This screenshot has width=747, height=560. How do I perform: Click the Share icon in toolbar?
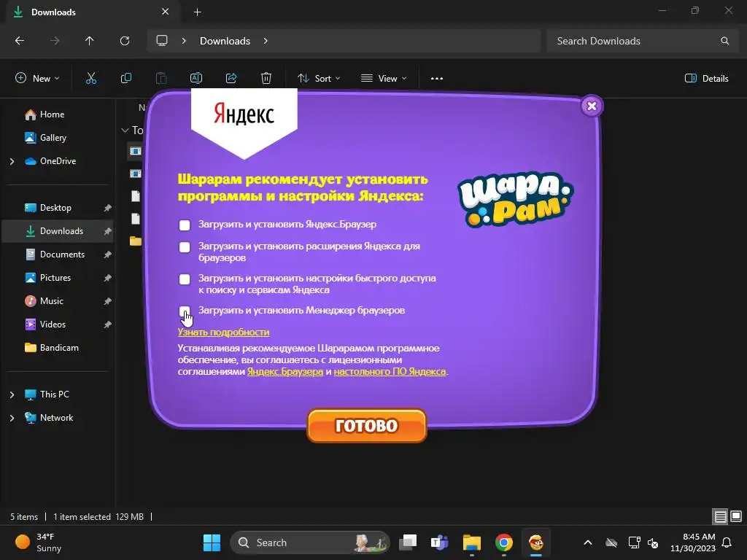coord(231,79)
